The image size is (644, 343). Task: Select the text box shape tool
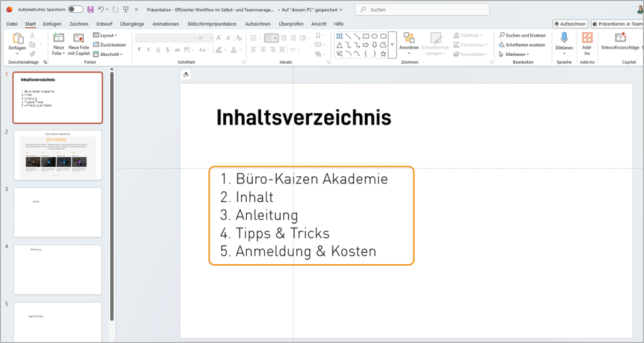tap(340, 36)
